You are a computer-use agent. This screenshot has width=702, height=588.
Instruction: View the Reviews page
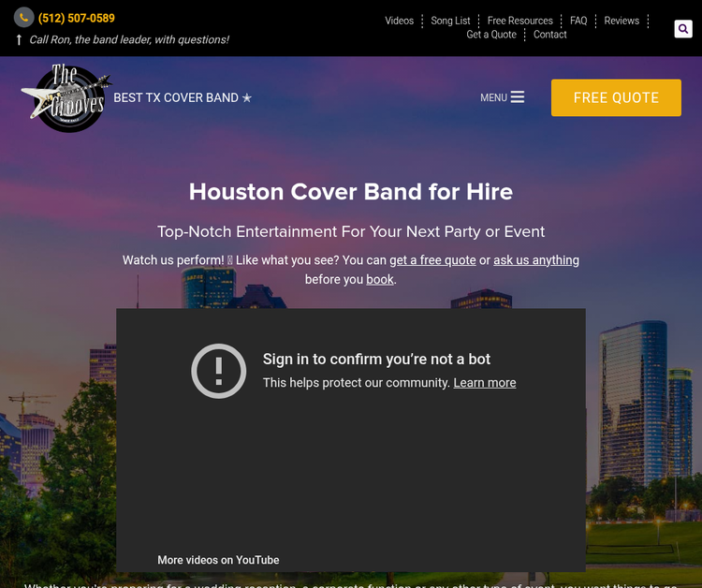click(622, 21)
